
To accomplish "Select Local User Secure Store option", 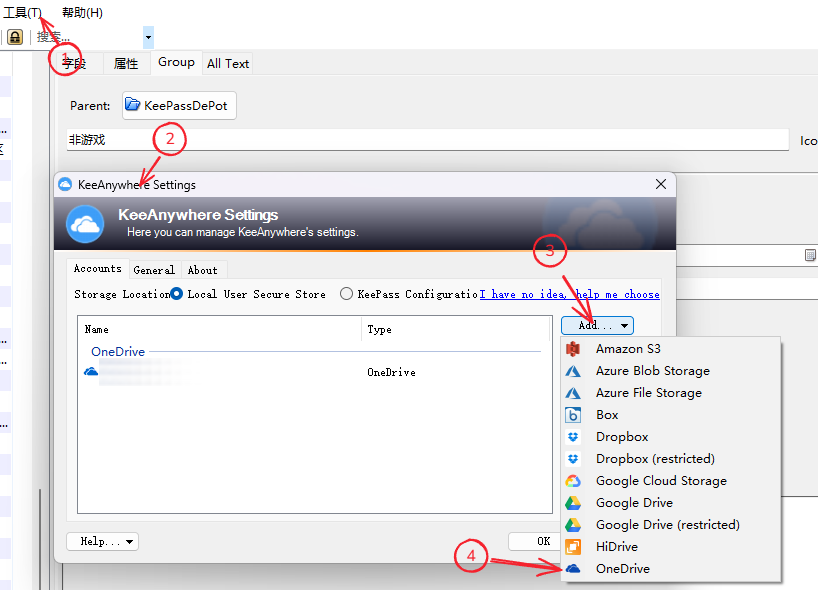I will tap(248, 294).
